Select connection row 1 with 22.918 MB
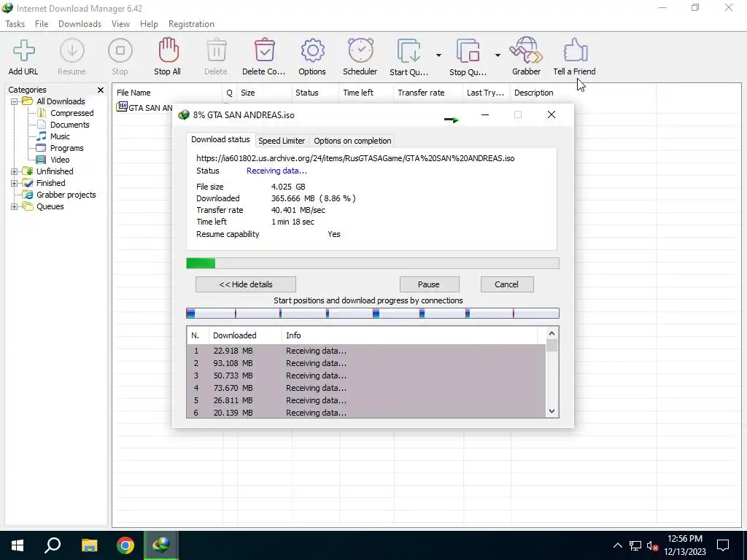 [366, 351]
